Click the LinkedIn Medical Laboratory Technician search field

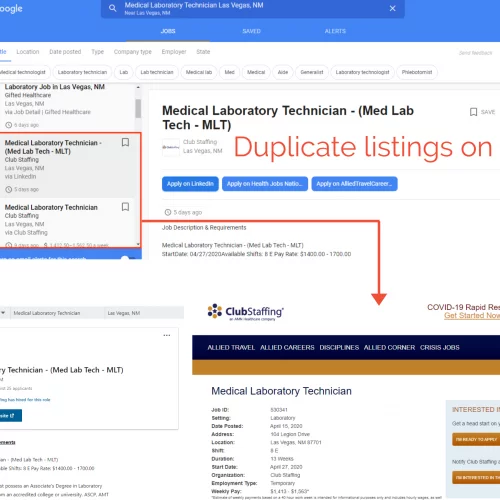tap(57, 313)
